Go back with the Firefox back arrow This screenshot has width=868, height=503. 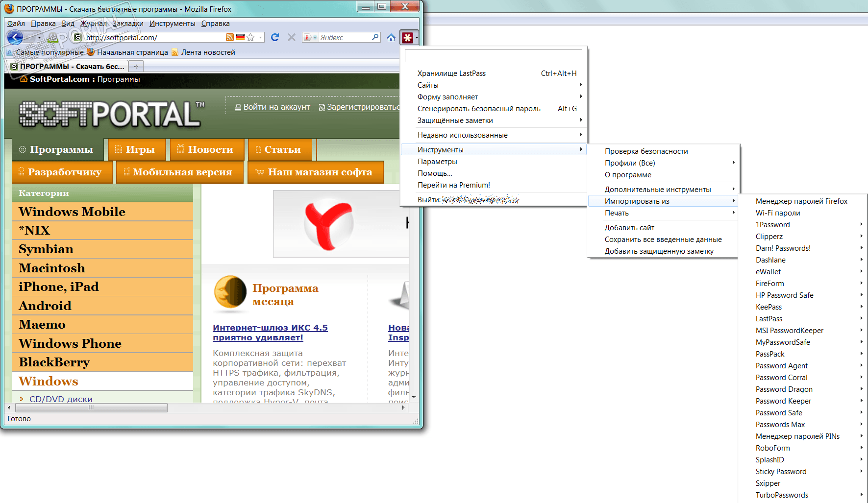click(15, 37)
